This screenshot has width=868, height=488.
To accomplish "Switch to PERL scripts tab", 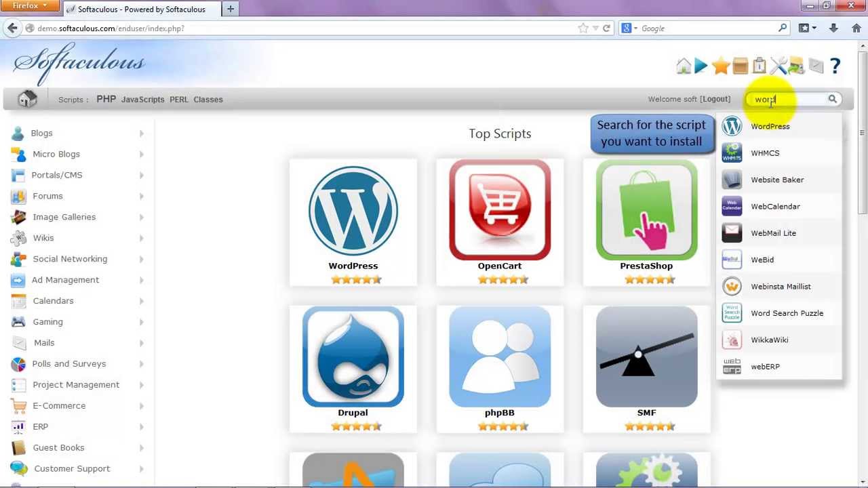I will tap(179, 100).
